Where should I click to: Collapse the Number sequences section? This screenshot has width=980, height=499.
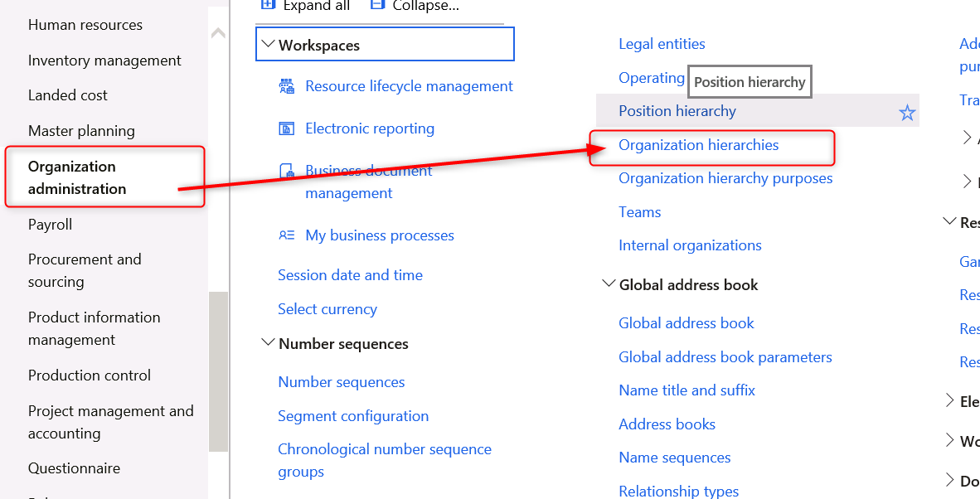coord(267,343)
